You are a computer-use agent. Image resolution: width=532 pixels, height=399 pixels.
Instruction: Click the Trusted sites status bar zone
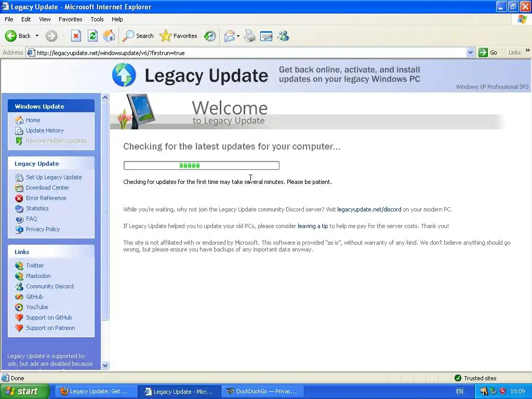point(476,378)
